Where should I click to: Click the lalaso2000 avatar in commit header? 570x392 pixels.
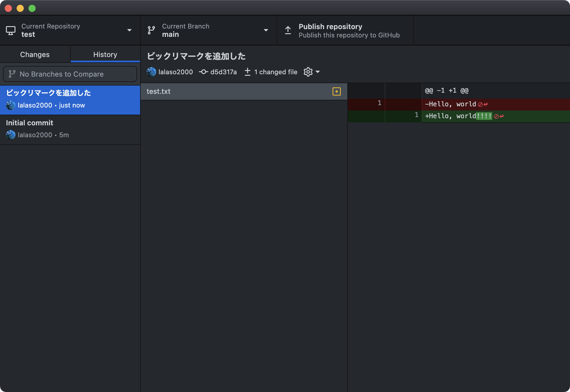click(151, 72)
